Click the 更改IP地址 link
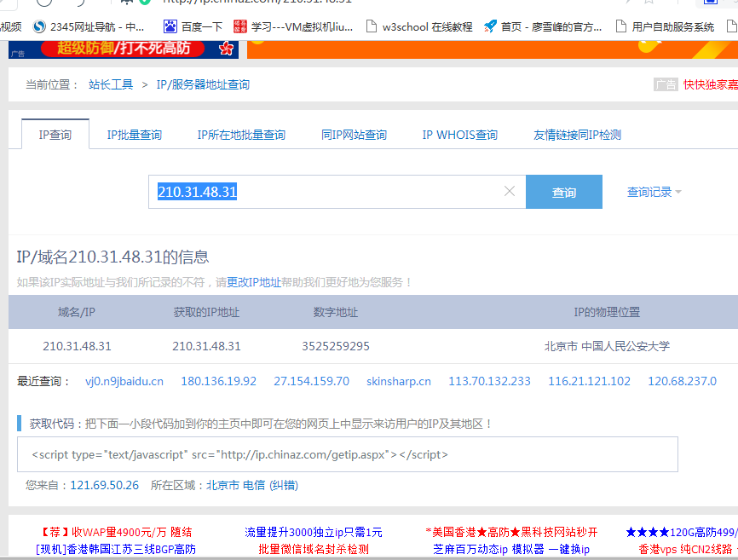 point(254,282)
